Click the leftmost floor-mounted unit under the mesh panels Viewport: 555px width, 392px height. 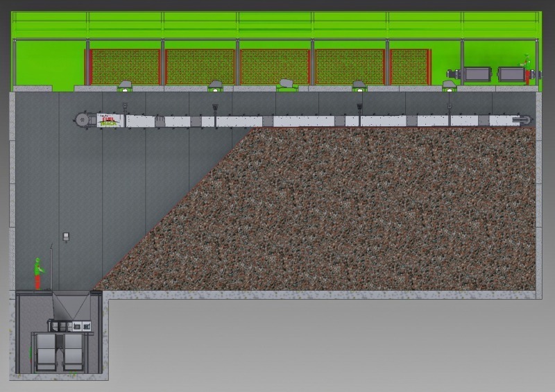(125, 86)
